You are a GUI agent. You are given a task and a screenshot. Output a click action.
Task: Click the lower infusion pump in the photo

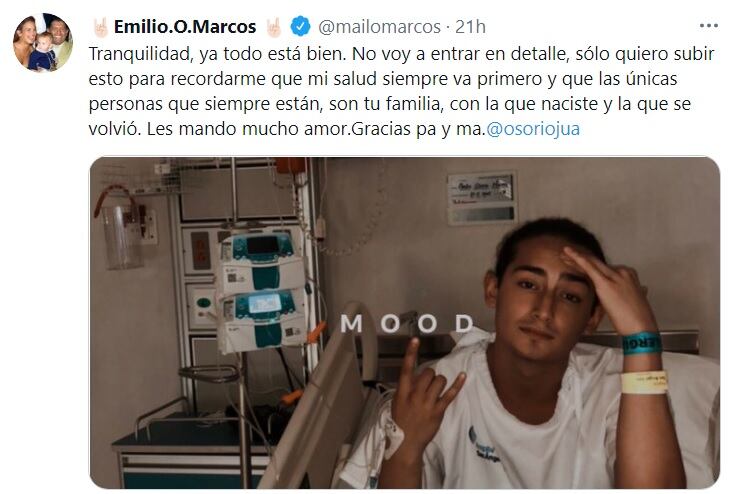(x=264, y=321)
